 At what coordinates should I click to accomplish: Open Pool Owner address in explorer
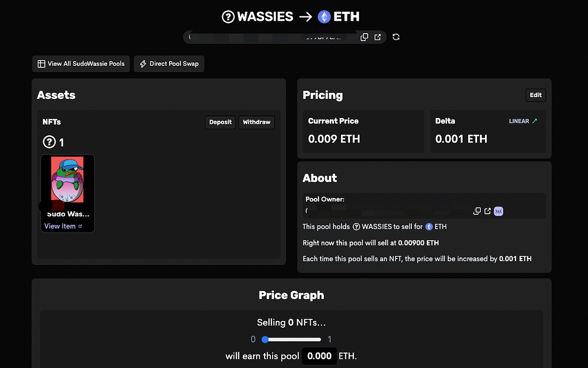point(488,211)
